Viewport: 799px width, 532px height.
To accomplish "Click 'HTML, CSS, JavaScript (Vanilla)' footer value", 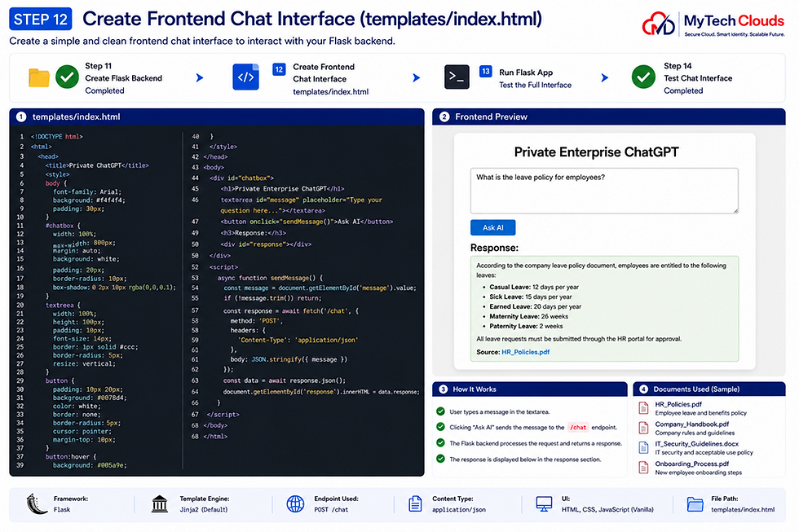I will pyautogui.click(x=607, y=510).
